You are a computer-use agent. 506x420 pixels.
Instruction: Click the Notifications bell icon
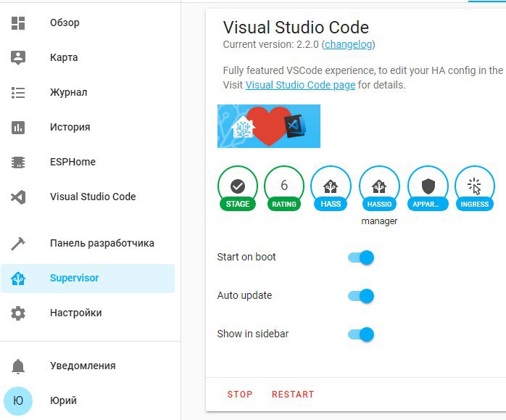[18, 366]
